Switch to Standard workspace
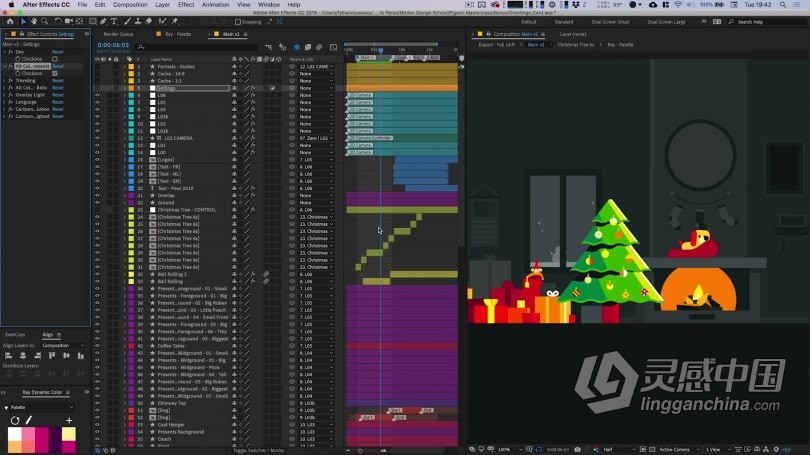810x455 pixels. point(564,22)
